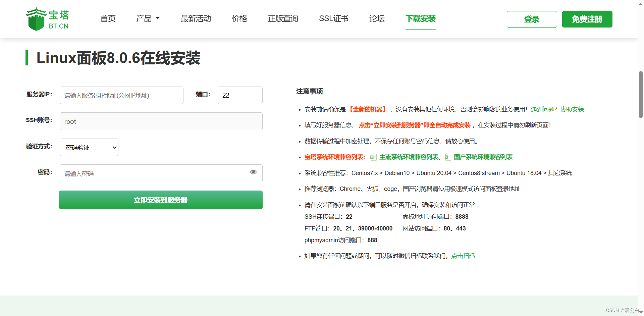This screenshot has width=644, height=316.
Task: Focus the SSH账号 field showing root
Action: pyautogui.click(x=161, y=121)
